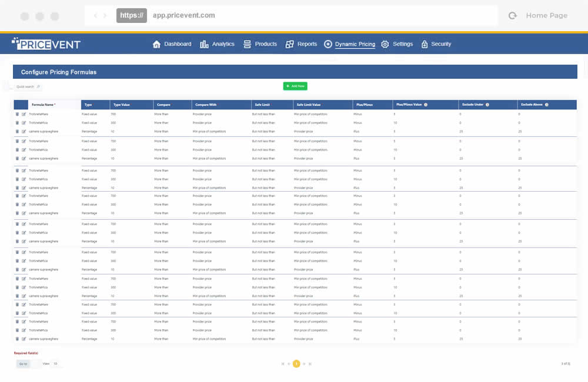588x382 pixels.
Task: Click the Home Page link
Action: click(x=546, y=15)
